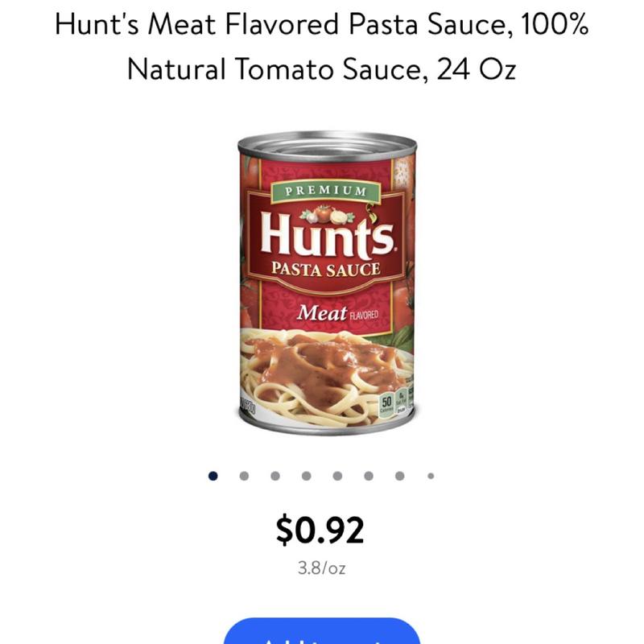
Task: Jump to the third carousel dot
Action: pos(275,476)
